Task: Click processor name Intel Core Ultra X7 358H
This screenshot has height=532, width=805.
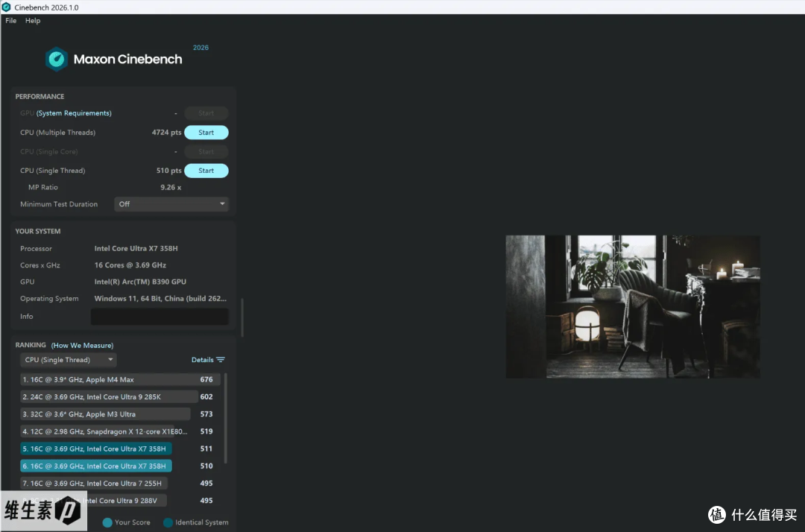Action: (x=136, y=248)
